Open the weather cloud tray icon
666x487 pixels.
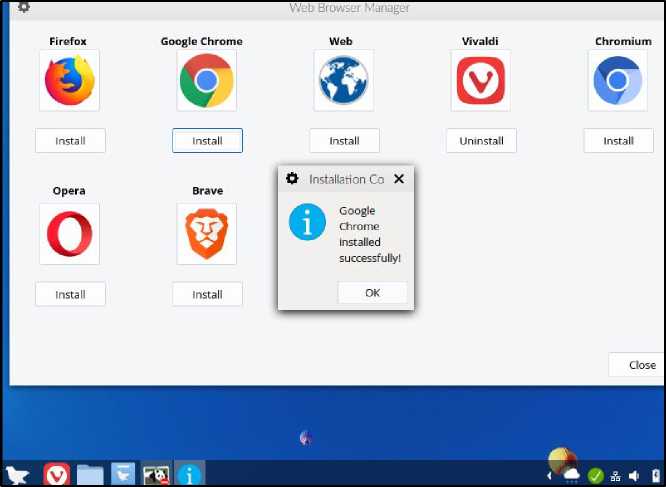coord(571,475)
